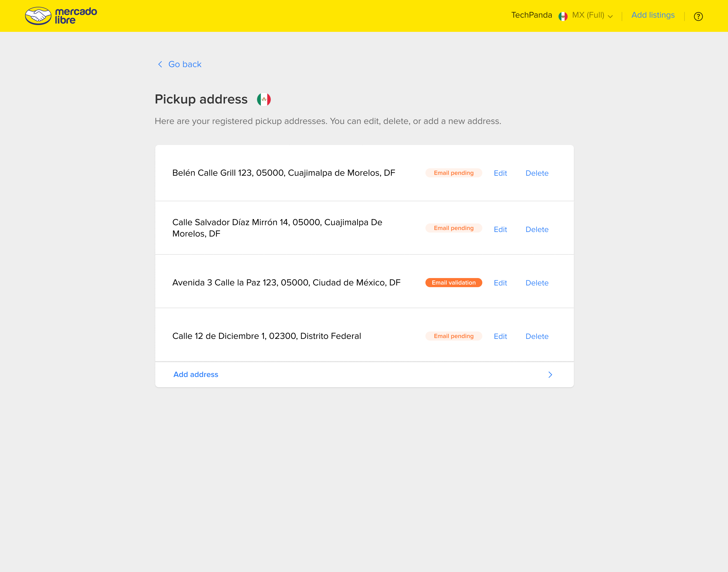Edit the Belén Calle Grill address
Viewport: 728px width, 572px height.
(500, 173)
